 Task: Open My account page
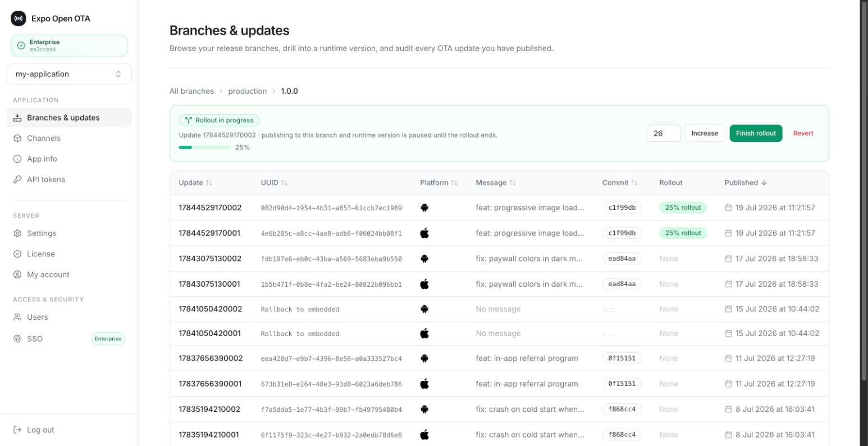coord(69,275)
